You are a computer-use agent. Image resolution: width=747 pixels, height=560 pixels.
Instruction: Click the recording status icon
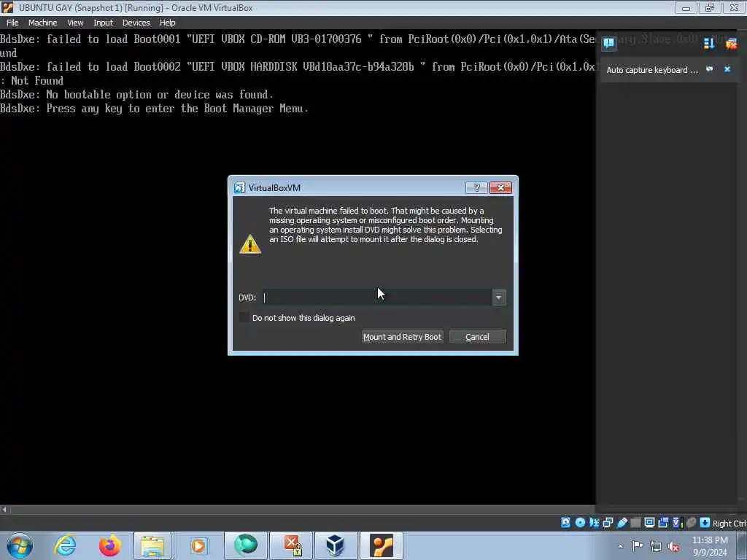pyautogui.click(x=663, y=522)
